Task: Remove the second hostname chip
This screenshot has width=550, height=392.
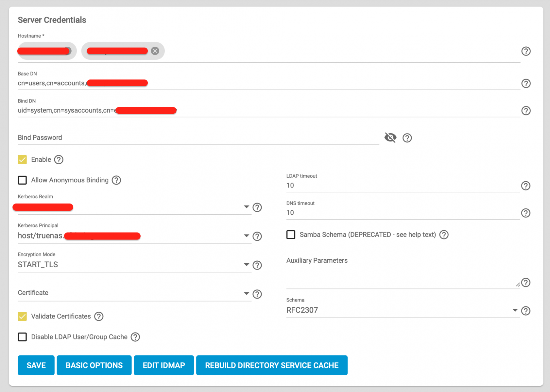Action: coord(155,51)
